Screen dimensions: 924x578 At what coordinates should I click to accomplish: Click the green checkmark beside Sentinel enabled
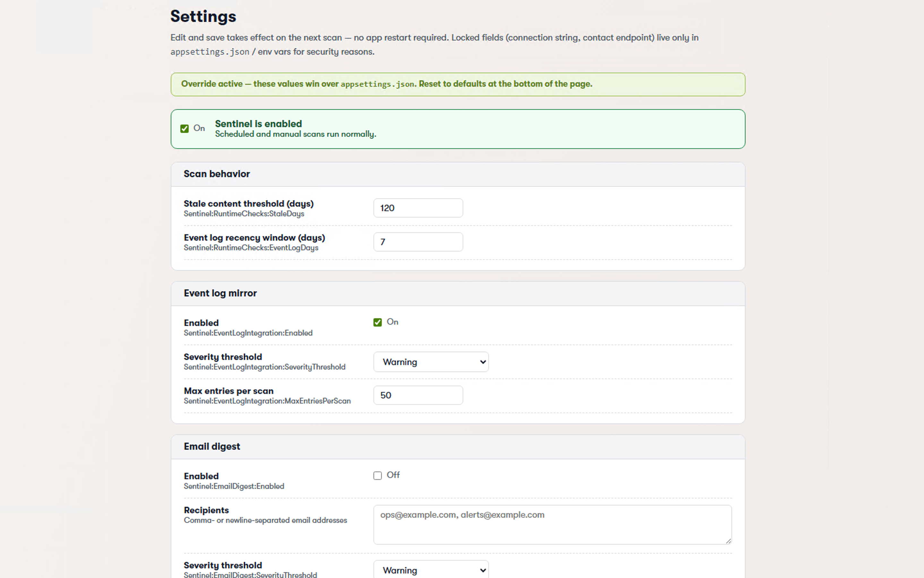tap(185, 128)
